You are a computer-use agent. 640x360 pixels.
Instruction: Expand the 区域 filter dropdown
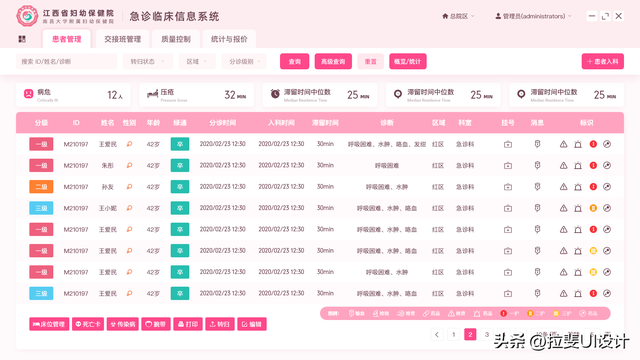(x=197, y=62)
